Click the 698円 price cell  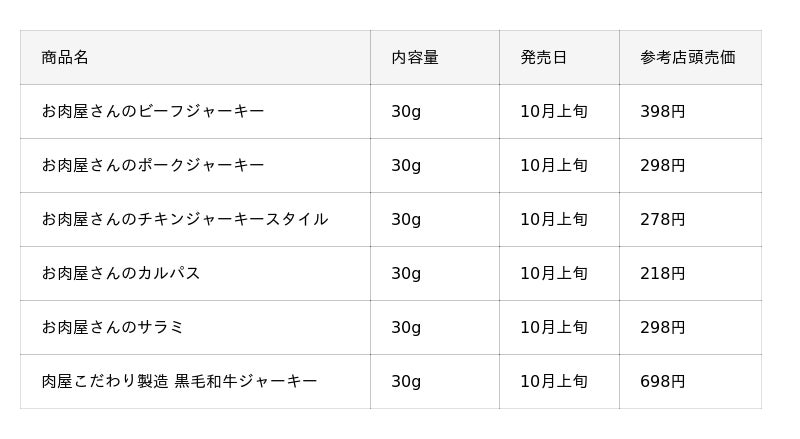pyautogui.click(x=663, y=382)
